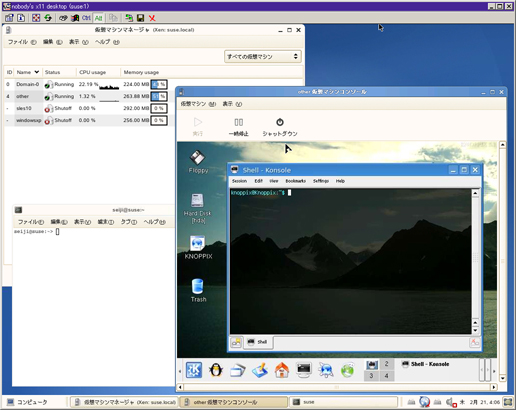This screenshot has height=410, width=516.
Task: Send Ctrl+Alt+Del via VNC toolbar
Action: 63,18
